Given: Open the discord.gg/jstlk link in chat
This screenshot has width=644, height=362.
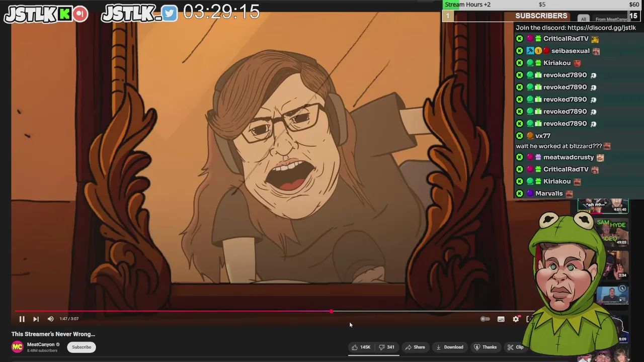Looking at the screenshot, I should click(x=601, y=28).
